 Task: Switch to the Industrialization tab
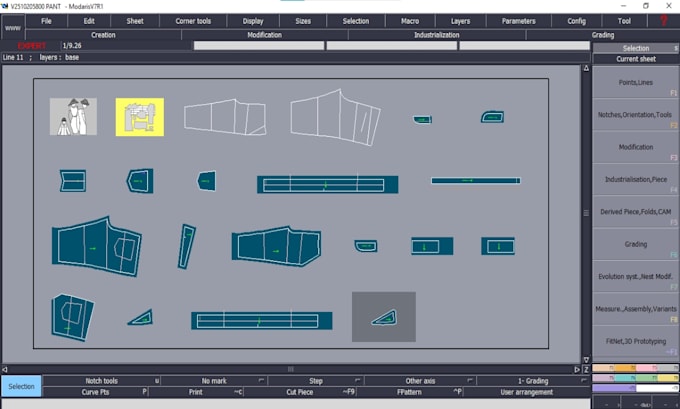(437, 35)
